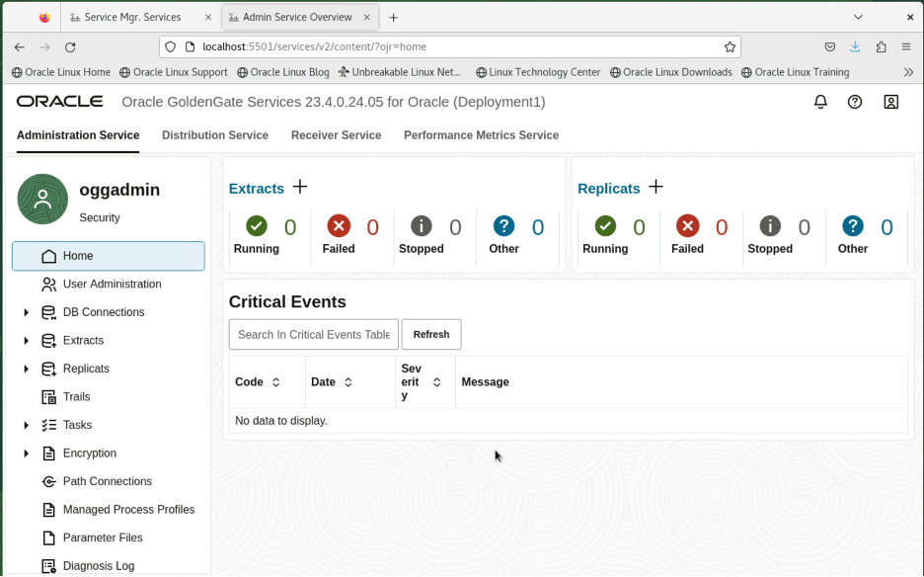Expand the Tasks tree node
Image resolution: width=924 pixels, height=577 pixels.
click(x=26, y=426)
